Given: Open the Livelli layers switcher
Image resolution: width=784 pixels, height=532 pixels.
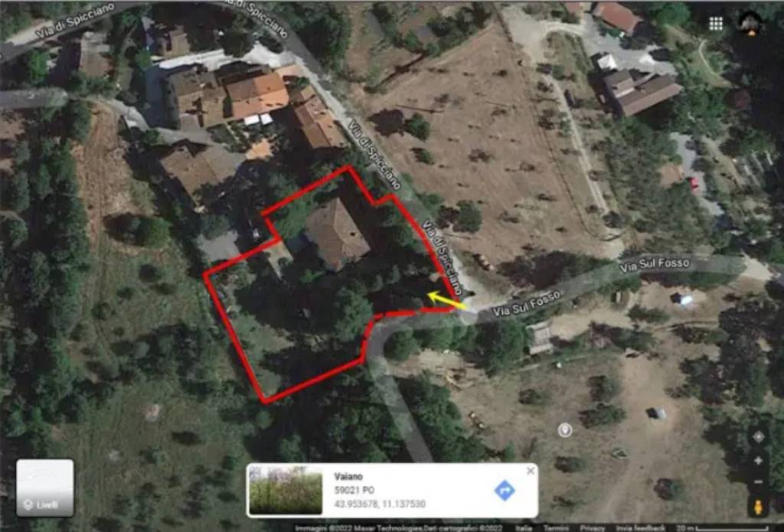Looking at the screenshot, I should (45, 488).
